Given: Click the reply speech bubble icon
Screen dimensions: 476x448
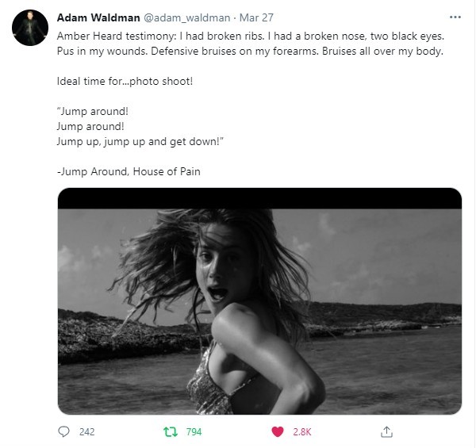Looking at the screenshot, I should tap(63, 431).
